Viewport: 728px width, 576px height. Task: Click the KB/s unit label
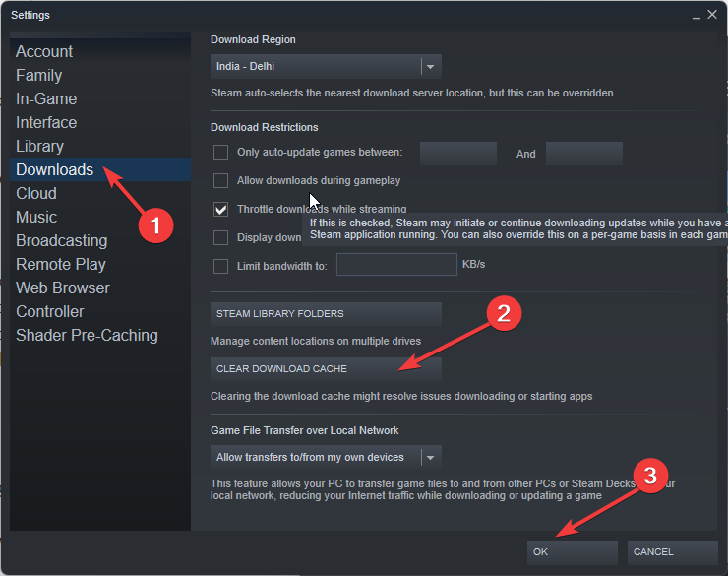click(x=473, y=264)
